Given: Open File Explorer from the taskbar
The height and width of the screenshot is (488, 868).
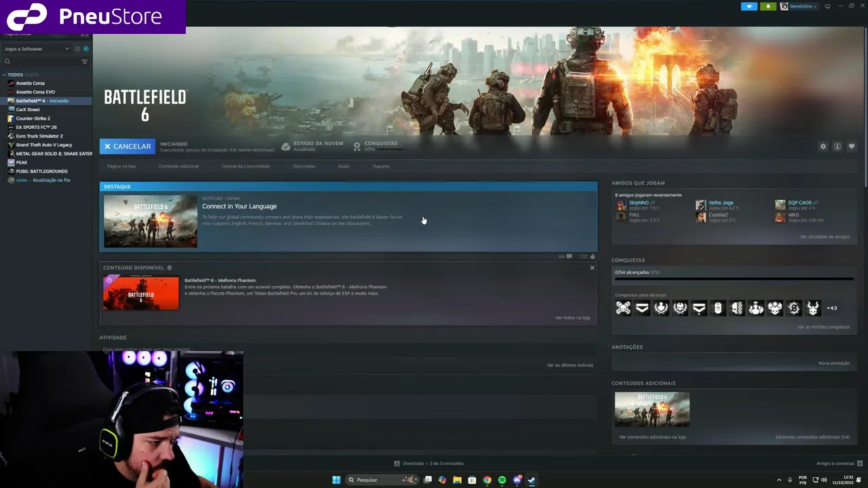Looking at the screenshot, I should coord(457,480).
